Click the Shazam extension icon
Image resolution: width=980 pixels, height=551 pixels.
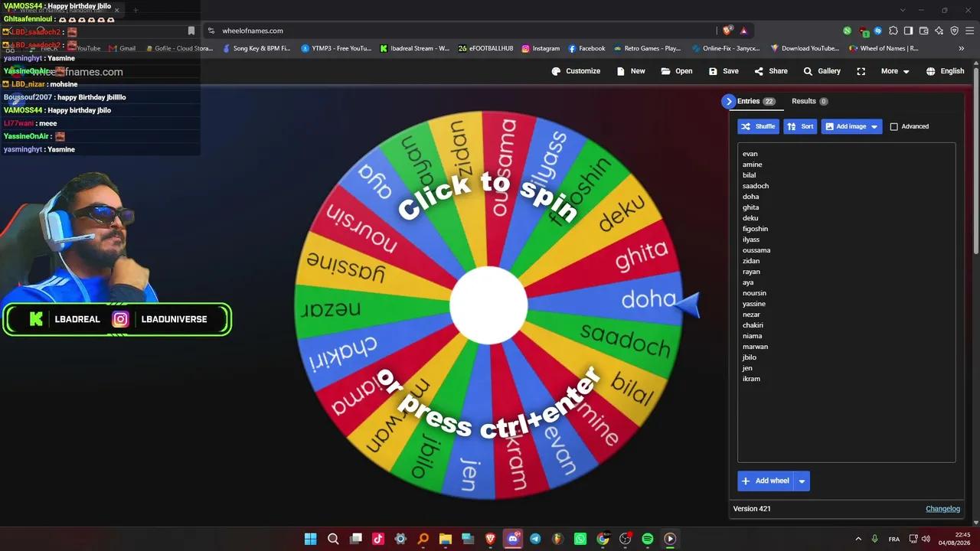(877, 31)
